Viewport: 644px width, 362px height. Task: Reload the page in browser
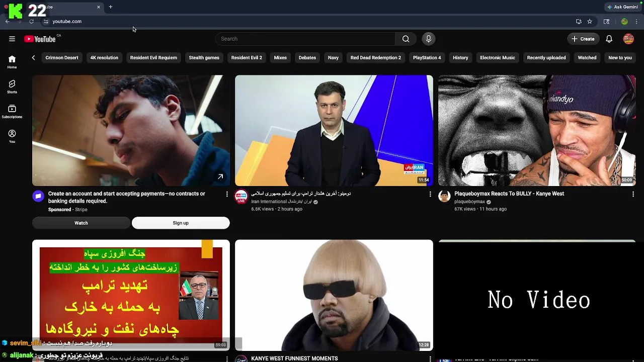pyautogui.click(x=31, y=22)
